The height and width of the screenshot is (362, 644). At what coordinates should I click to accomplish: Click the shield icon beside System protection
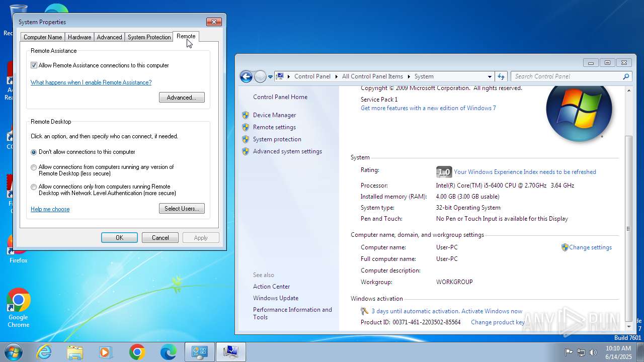pos(246,139)
